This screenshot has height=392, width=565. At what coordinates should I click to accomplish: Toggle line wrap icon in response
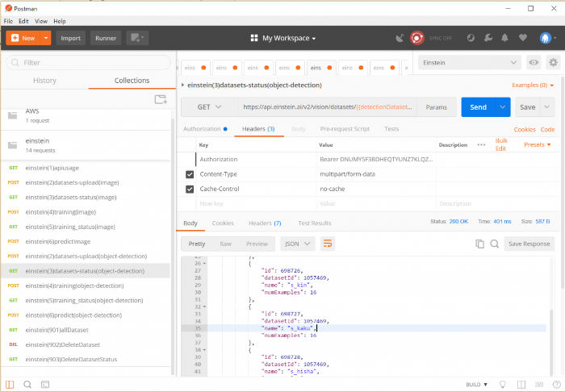click(328, 244)
